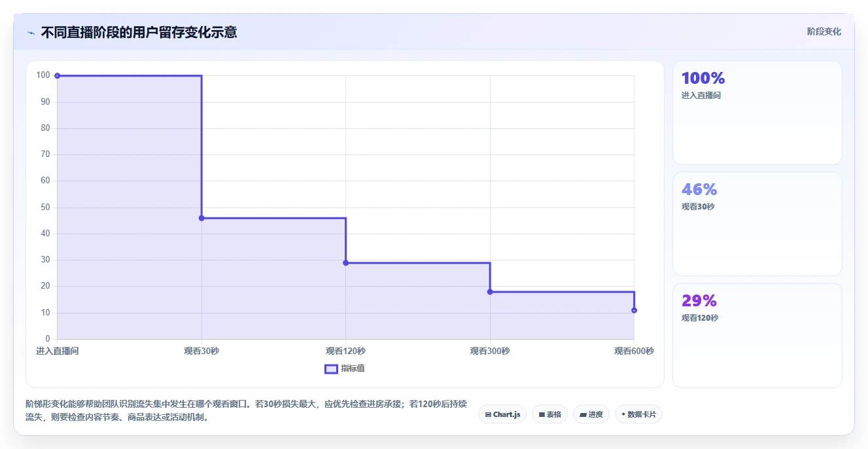Click the data point at 观看600秒 (11)
Viewport: 868px width, 449px height.
pyautogui.click(x=634, y=310)
